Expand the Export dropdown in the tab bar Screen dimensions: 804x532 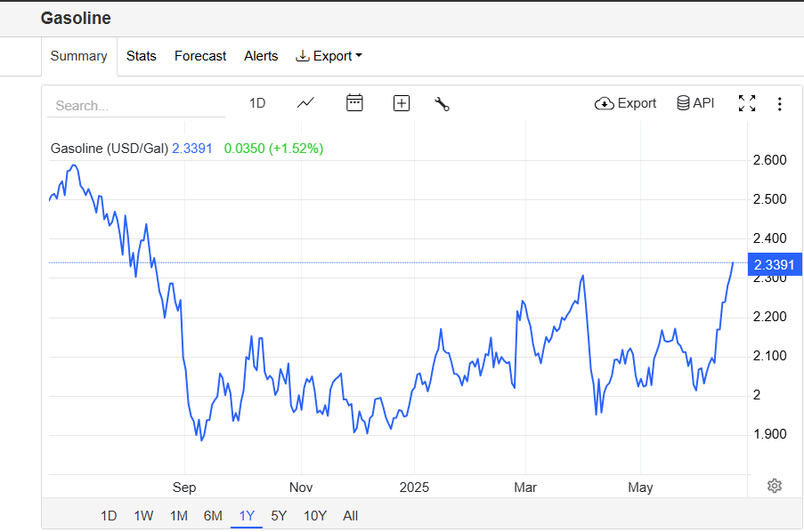tap(329, 56)
